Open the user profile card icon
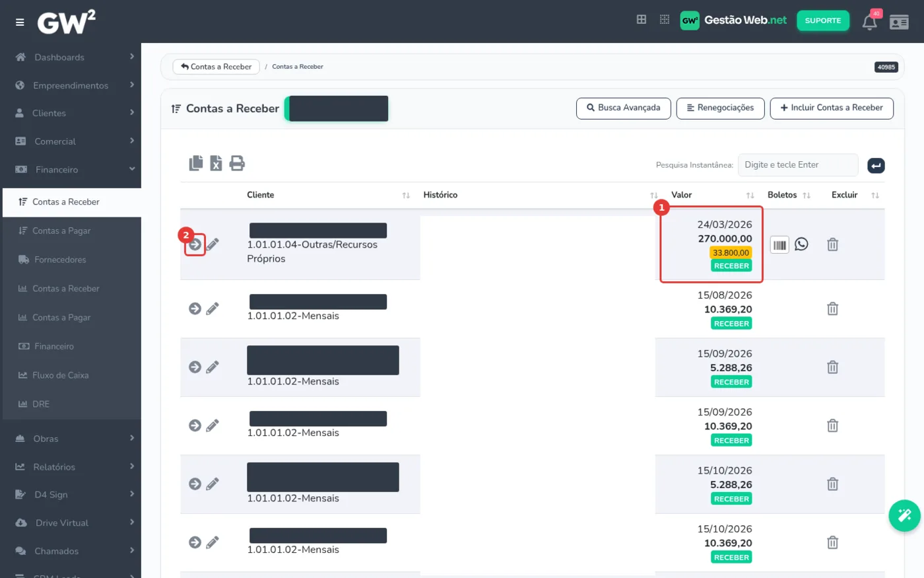This screenshot has width=924, height=578. click(x=899, y=22)
